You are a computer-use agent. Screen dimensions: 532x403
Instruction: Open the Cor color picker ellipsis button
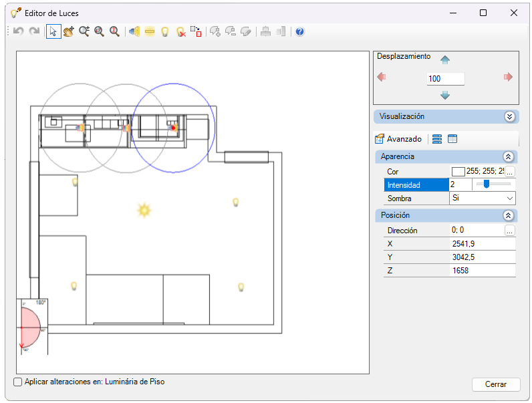(509, 172)
